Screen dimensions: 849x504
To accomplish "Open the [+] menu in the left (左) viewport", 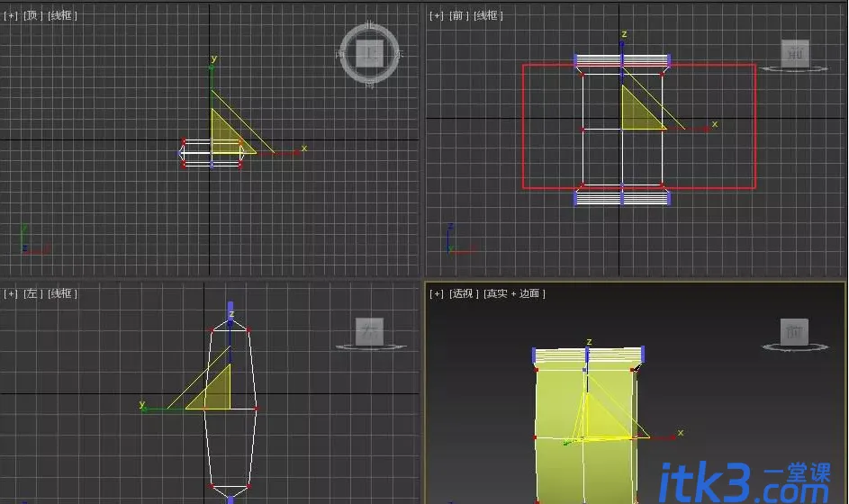I will [11, 293].
